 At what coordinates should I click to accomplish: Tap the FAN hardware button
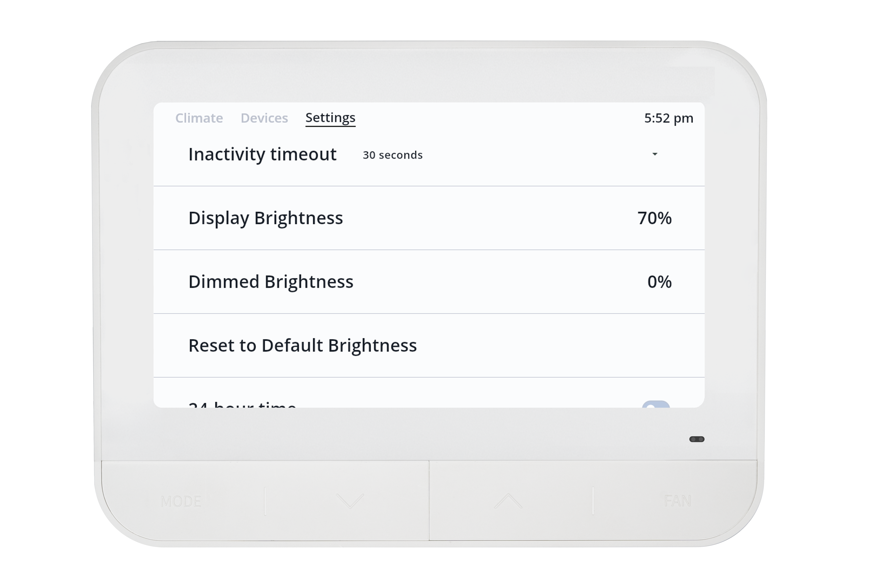[677, 501]
